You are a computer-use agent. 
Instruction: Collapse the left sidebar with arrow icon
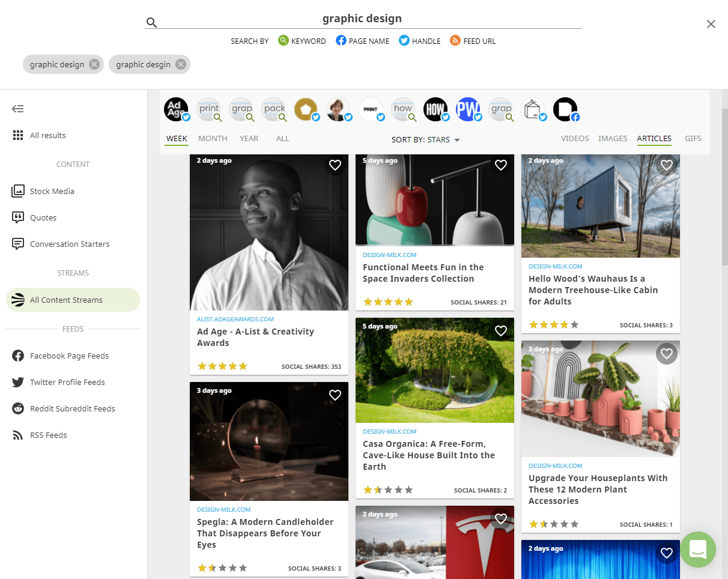(18, 109)
